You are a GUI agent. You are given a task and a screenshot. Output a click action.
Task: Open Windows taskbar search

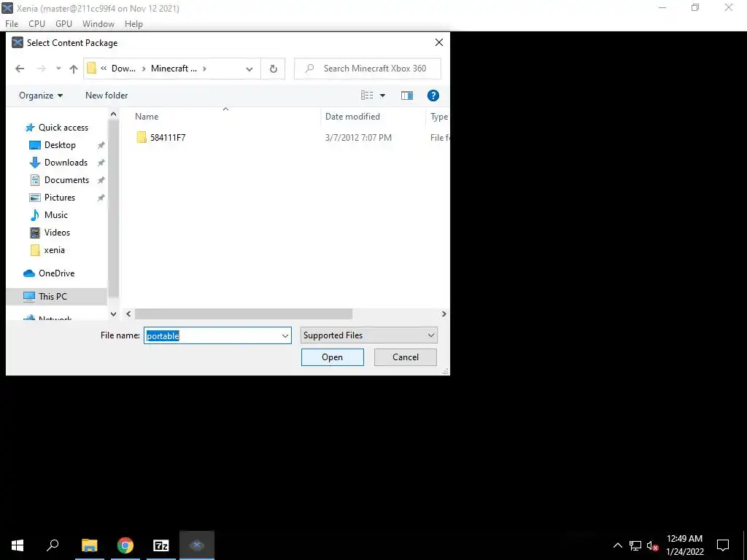[x=53, y=545]
